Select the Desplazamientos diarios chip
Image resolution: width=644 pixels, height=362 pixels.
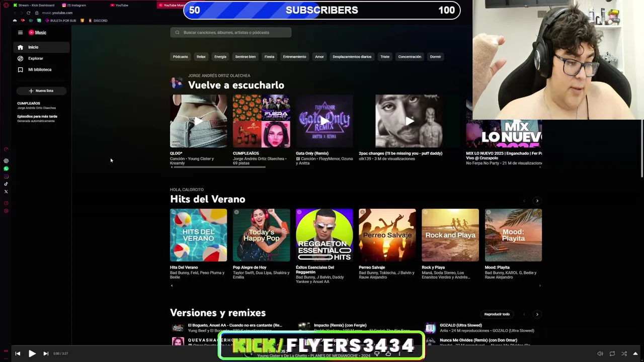(x=352, y=57)
